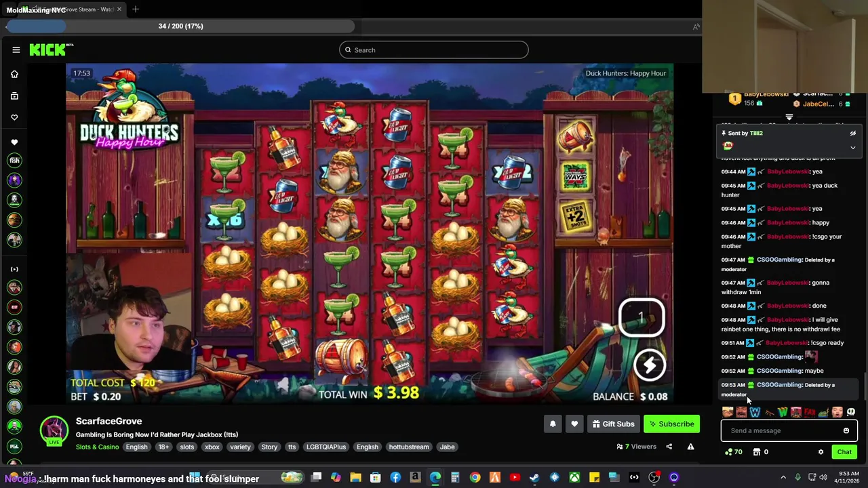Open the Kick hamburger menu
The height and width of the screenshot is (488, 868).
pos(16,49)
